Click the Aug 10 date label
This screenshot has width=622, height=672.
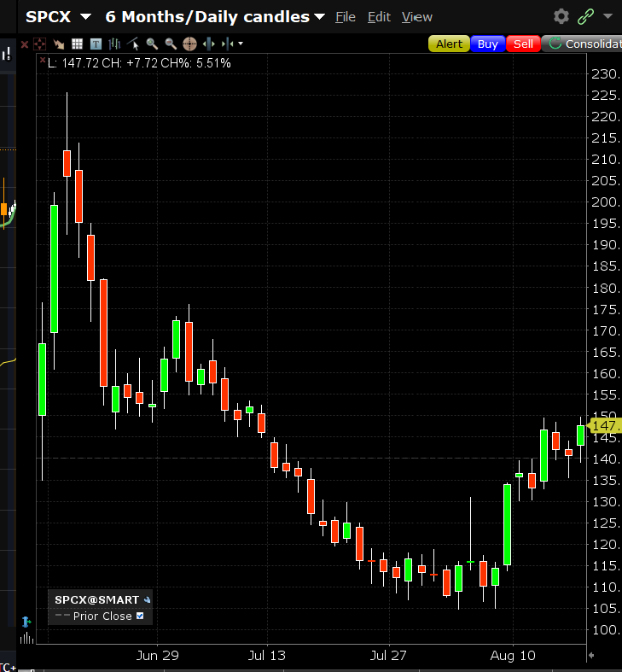click(513, 655)
